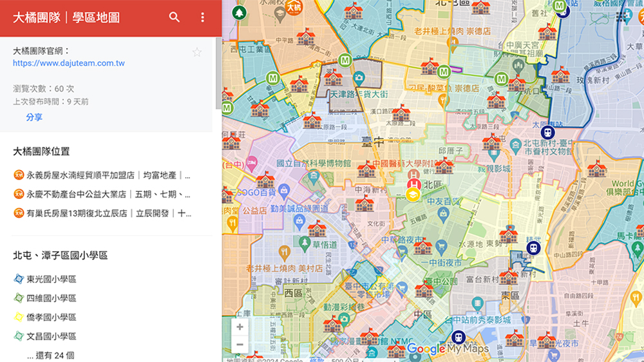644x362 pixels.
Task: Open the search in the map header
Action: [175, 17]
